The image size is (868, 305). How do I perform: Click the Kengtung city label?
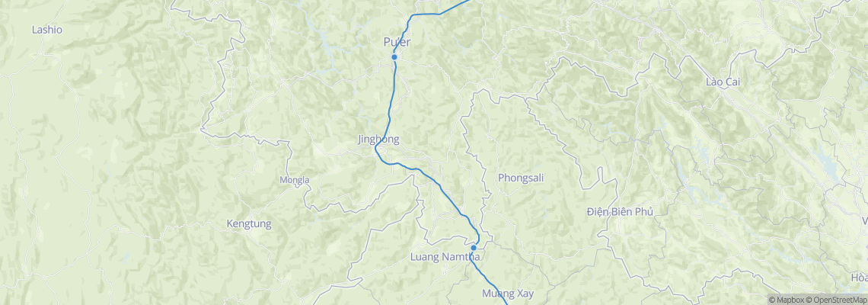[249, 224]
